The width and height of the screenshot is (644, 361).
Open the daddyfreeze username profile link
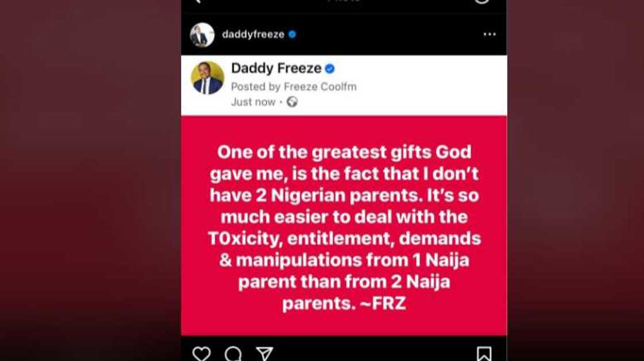(x=253, y=35)
